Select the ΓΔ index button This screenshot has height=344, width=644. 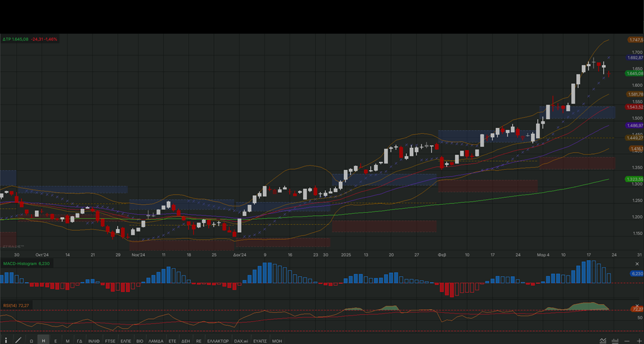pyautogui.click(x=80, y=341)
